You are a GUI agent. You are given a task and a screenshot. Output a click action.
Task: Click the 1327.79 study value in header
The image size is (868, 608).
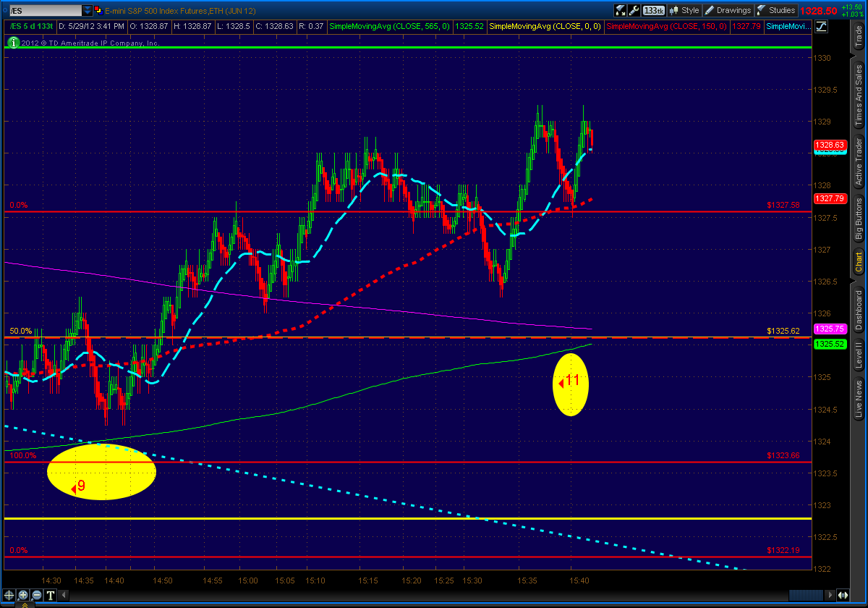pyautogui.click(x=746, y=26)
